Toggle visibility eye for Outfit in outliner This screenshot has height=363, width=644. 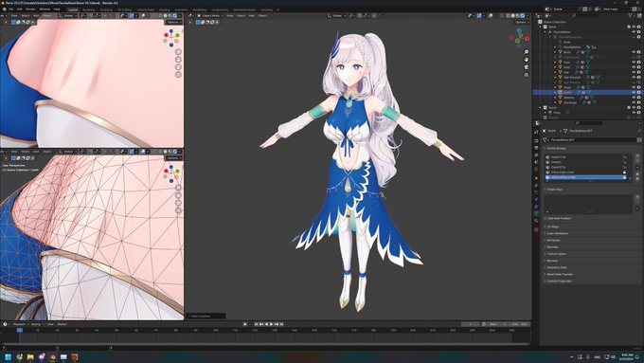tap(634, 93)
